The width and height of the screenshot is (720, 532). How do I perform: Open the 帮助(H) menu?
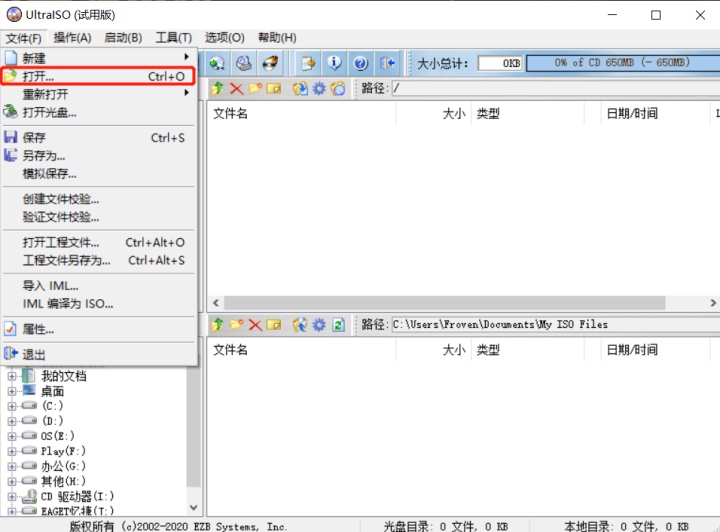(x=277, y=38)
